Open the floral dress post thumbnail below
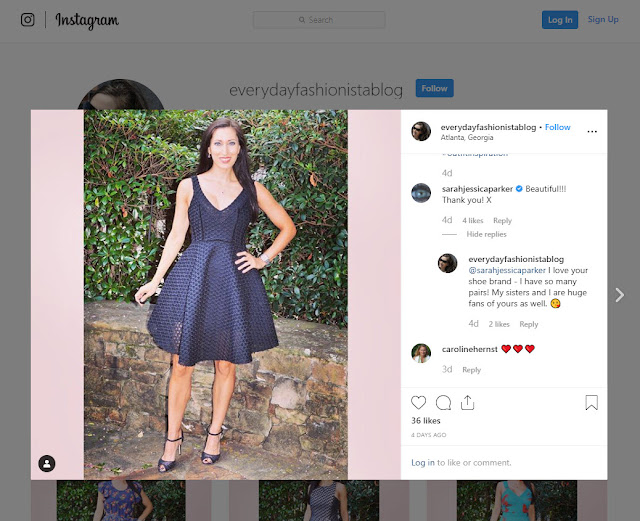This screenshot has height=521, width=640. click(121, 501)
